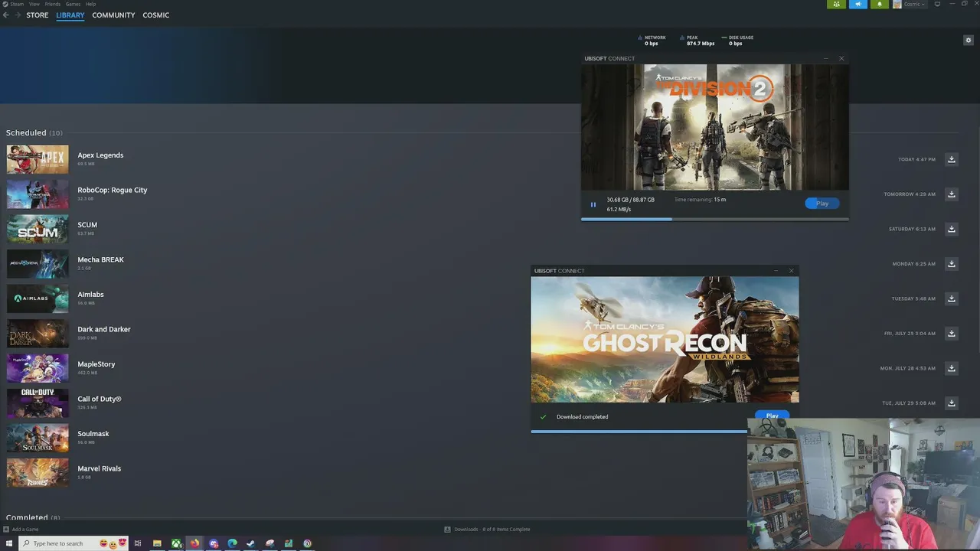980x551 pixels.
Task: Click Ghost Recon completed progress bar
Action: pyautogui.click(x=639, y=431)
